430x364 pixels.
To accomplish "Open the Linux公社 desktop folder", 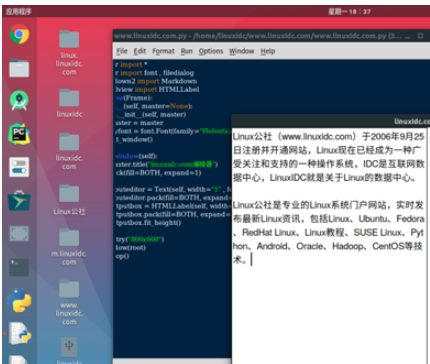I will click(69, 199).
